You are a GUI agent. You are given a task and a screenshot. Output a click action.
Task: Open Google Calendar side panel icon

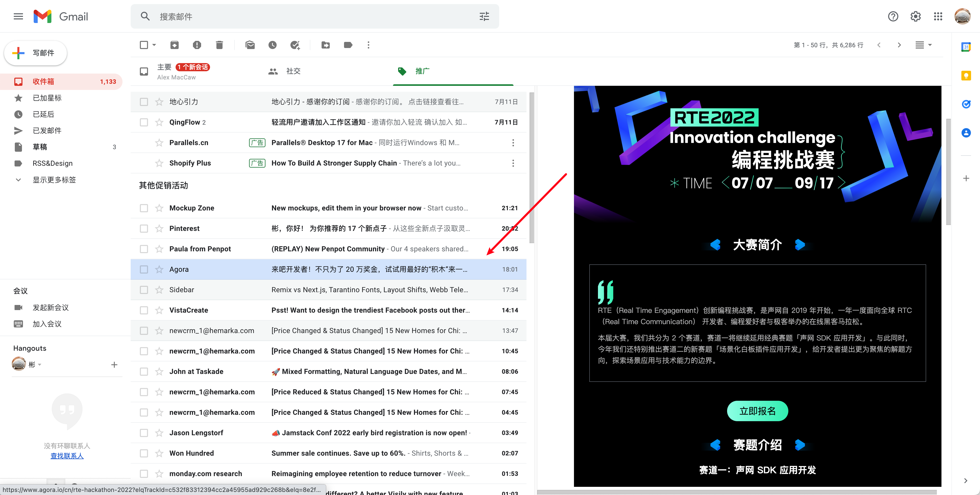(966, 47)
